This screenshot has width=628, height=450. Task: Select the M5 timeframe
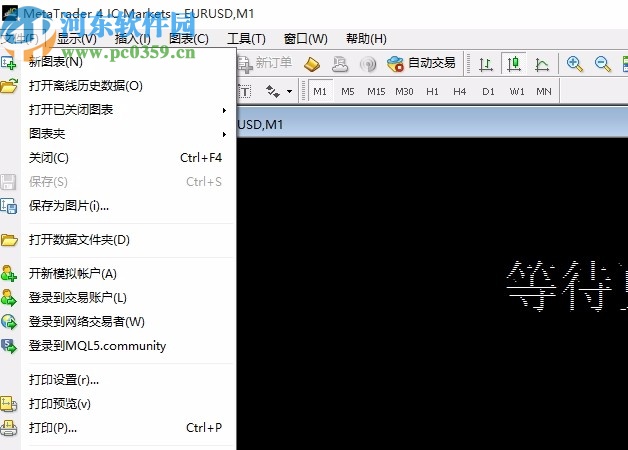[x=348, y=92]
